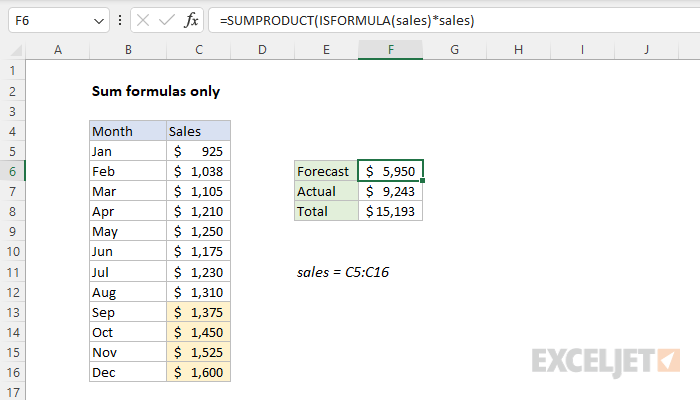Select Jul sales value 1,230

coord(199,272)
